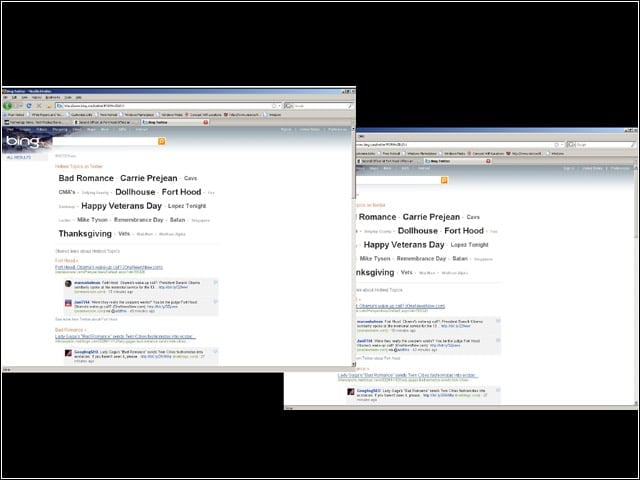Open URL history dropdown in left window
Image resolution: width=640 pixels, height=480 pixels.
280,106
